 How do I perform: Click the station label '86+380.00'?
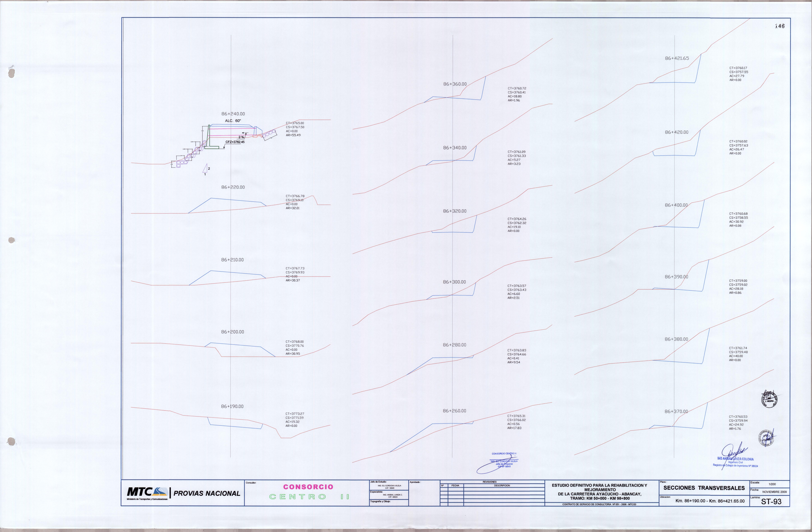click(x=676, y=339)
